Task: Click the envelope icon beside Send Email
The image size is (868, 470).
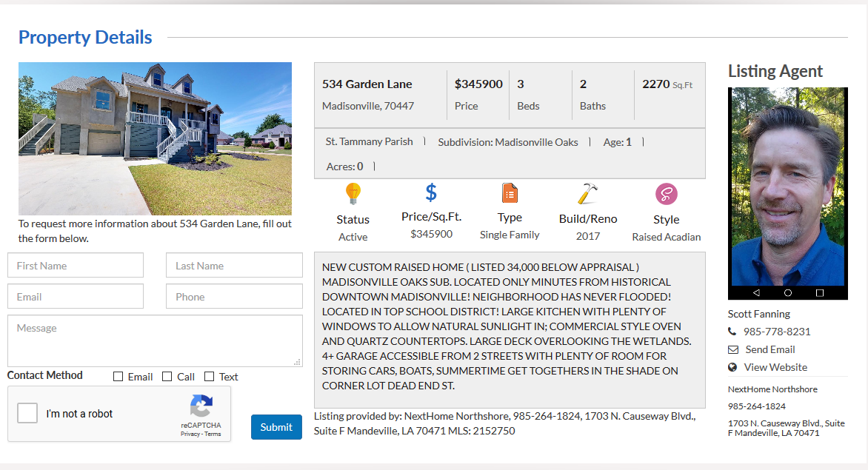Action: 732,349
